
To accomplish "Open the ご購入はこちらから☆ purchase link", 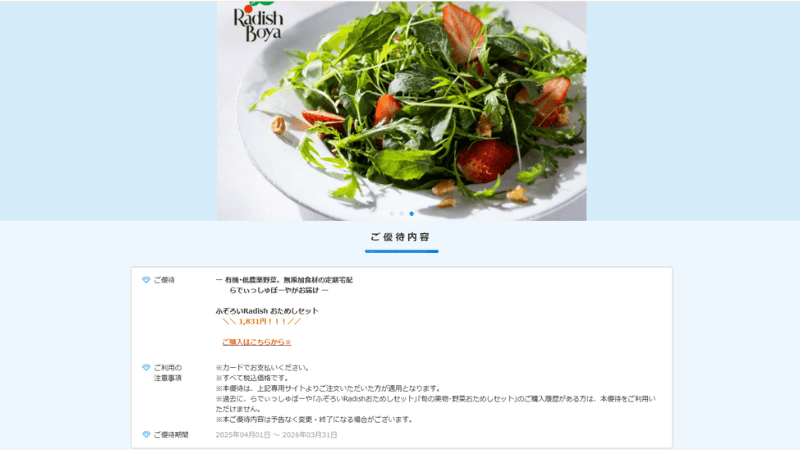I will click(257, 342).
